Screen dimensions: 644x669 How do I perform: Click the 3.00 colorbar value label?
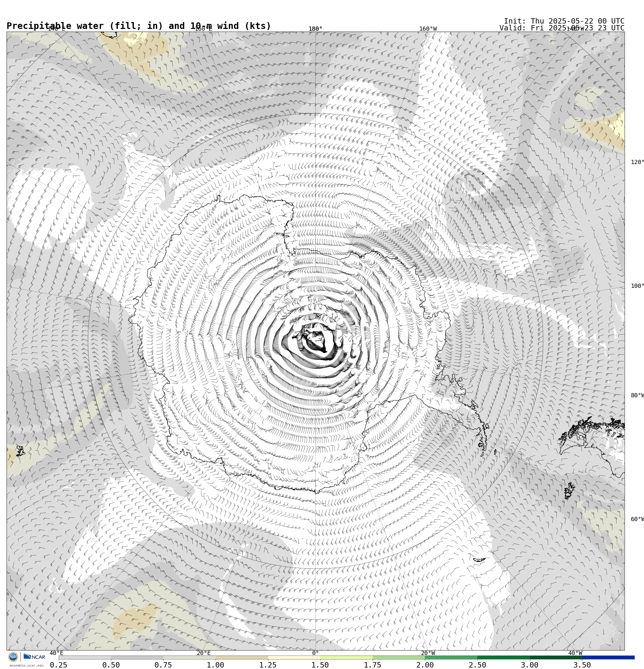pyautogui.click(x=530, y=665)
